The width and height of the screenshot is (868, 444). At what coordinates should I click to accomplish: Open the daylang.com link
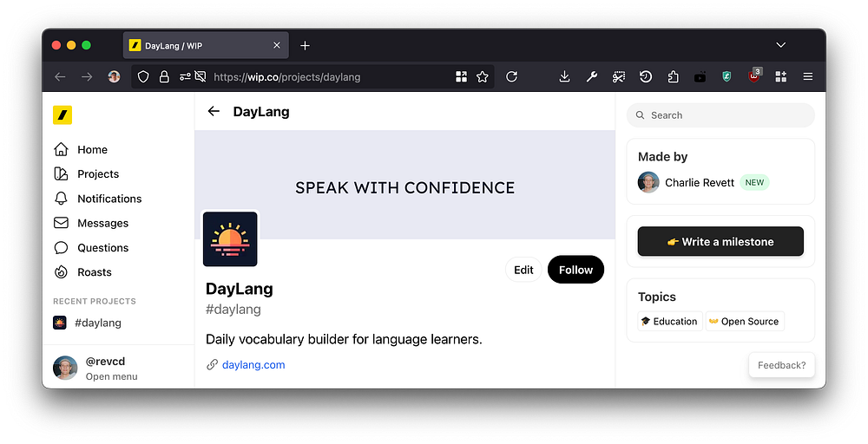253,364
